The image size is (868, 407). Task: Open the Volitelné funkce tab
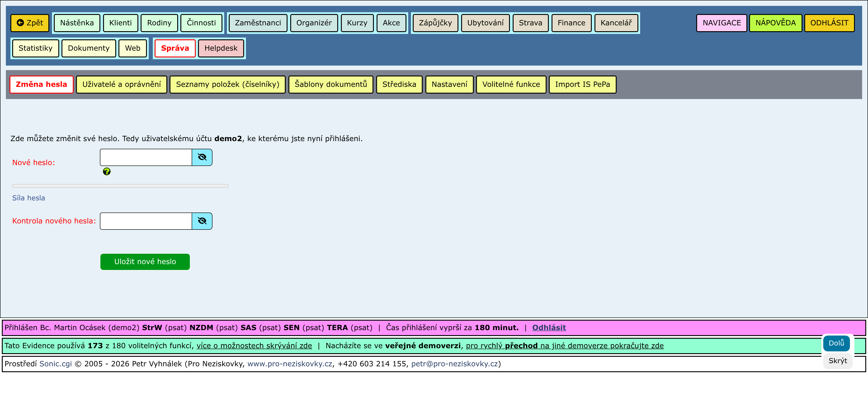coord(511,84)
